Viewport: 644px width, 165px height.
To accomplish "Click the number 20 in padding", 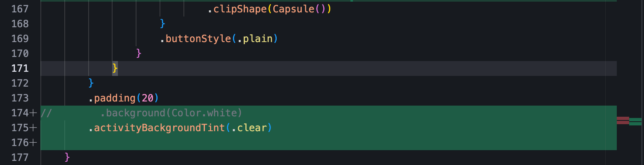I will (x=148, y=98).
